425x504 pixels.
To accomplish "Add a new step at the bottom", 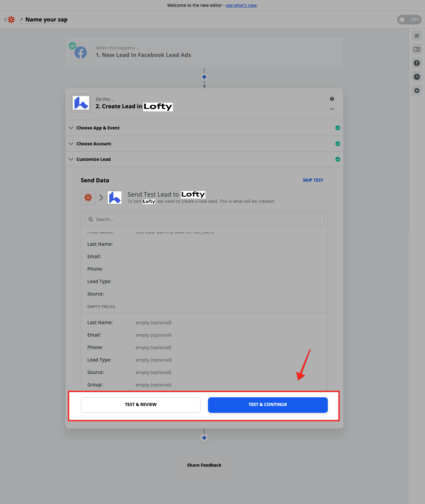I will point(204,438).
